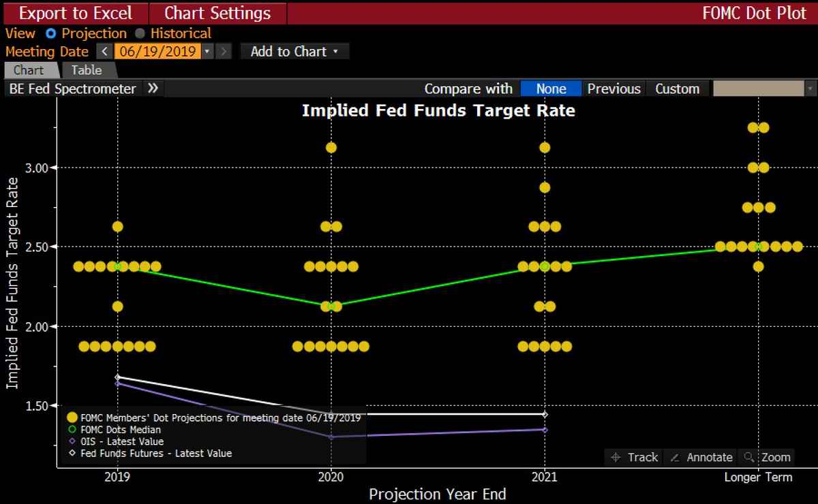The height and width of the screenshot is (504, 818).
Task: Click the tan custom compare field
Action: click(758, 89)
